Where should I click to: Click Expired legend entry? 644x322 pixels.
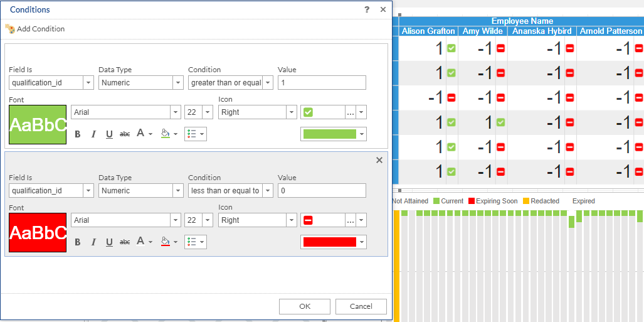click(x=583, y=201)
